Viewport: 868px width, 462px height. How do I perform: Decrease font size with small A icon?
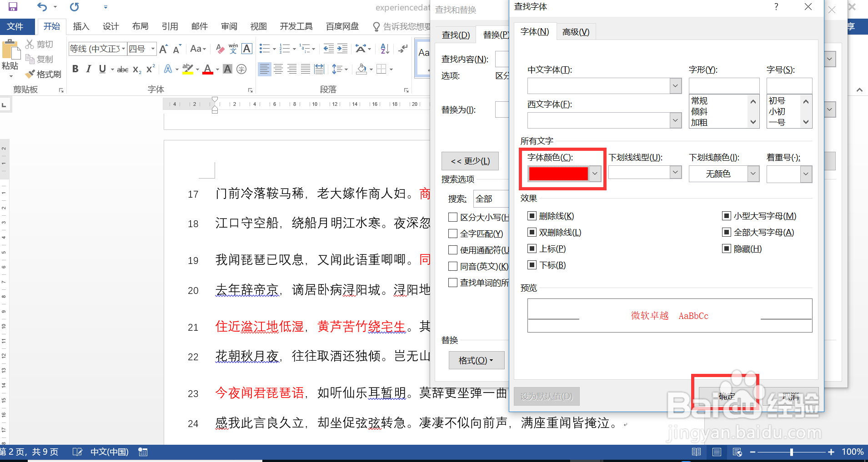pos(177,49)
